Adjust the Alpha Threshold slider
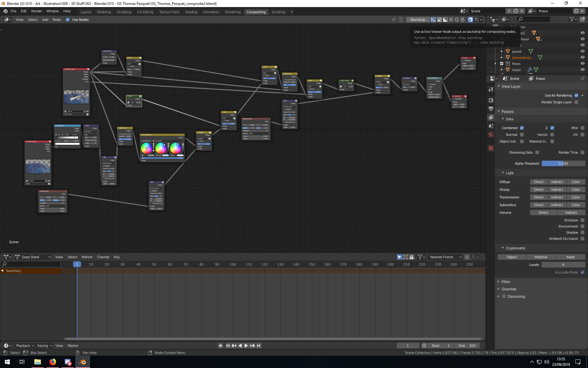The image size is (588, 368). coord(563,163)
